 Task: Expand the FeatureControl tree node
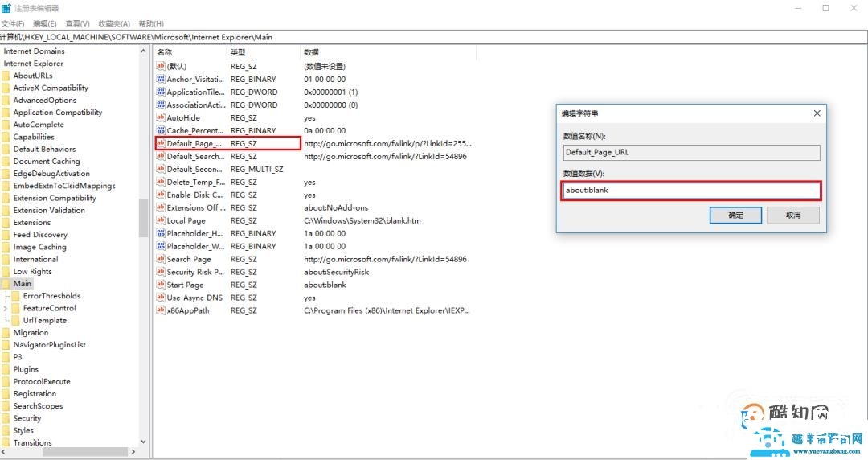pos(6,308)
